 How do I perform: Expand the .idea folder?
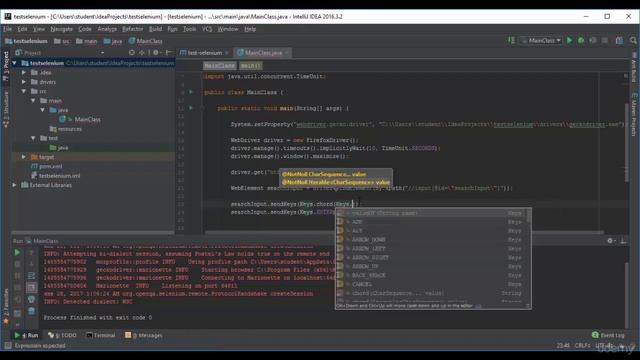coord(24,73)
